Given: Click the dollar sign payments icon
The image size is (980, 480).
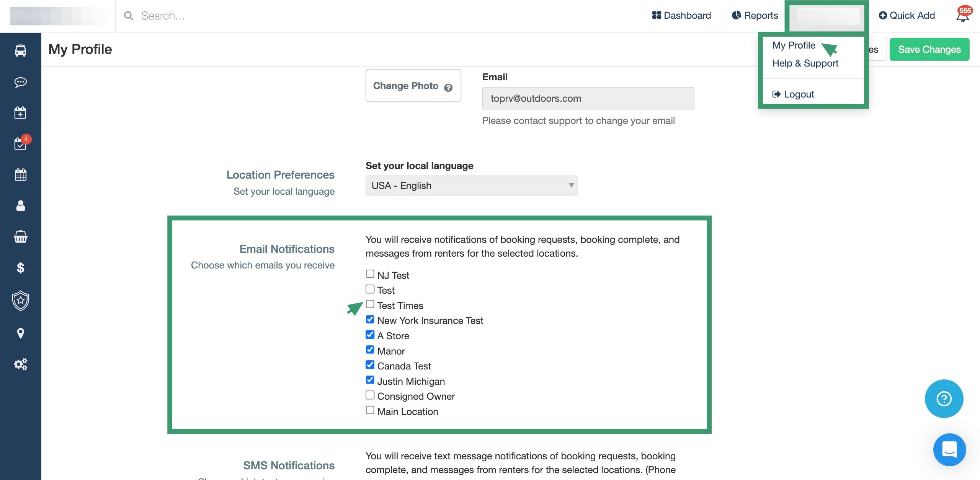Looking at the screenshot, I should [21, 268].
